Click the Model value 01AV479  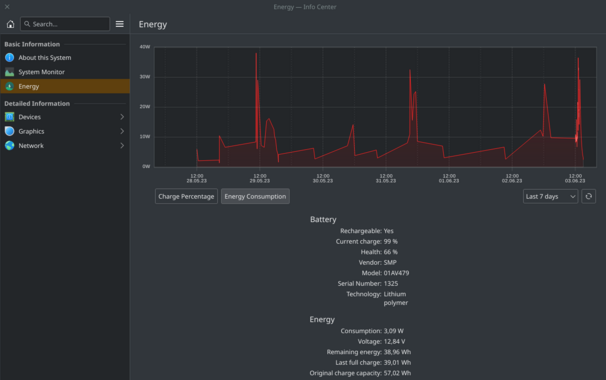coord(396,273)
